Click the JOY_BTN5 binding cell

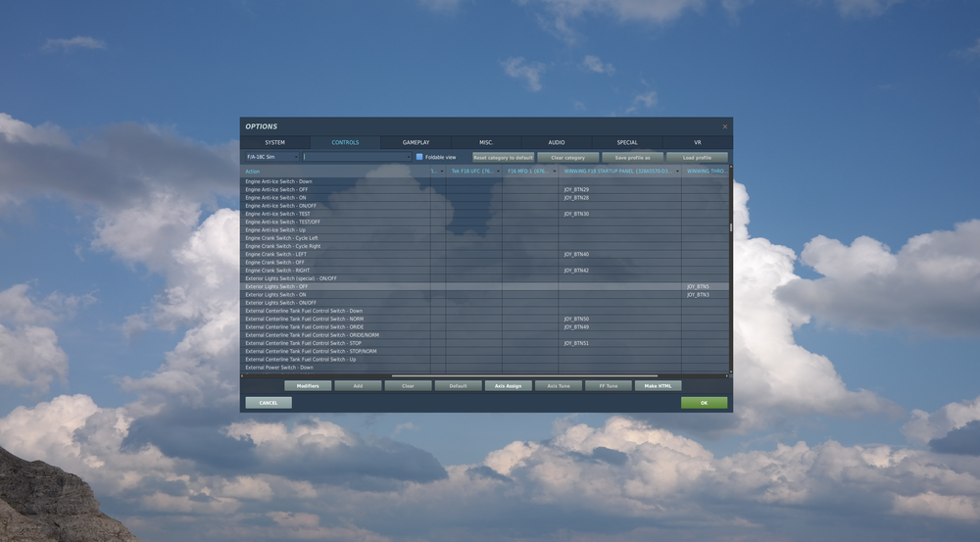point(705,287)
